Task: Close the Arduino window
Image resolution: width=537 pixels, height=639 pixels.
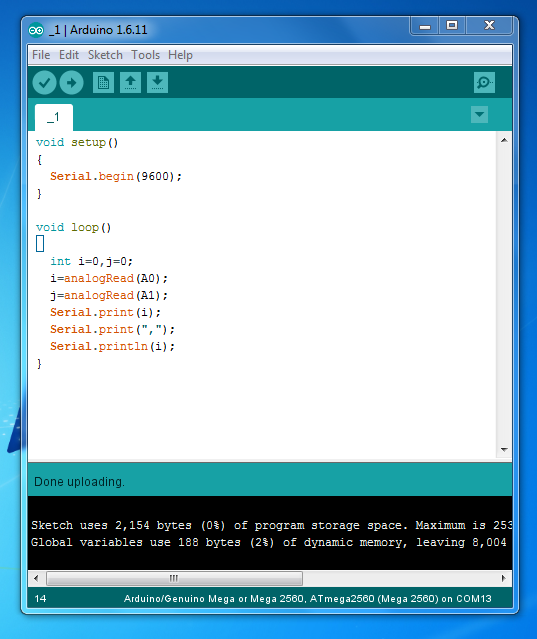Action: (x=489, y=26)
